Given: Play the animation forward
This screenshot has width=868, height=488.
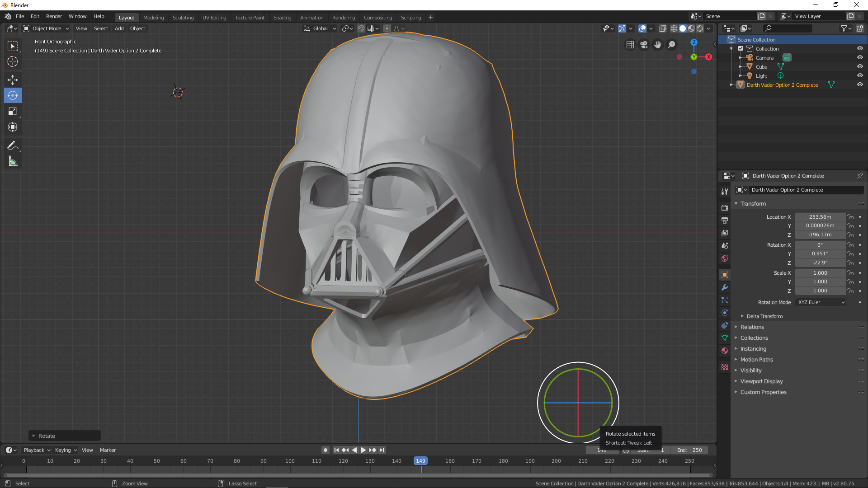Looking at the screenshot, I should click(x=363, y=450).
